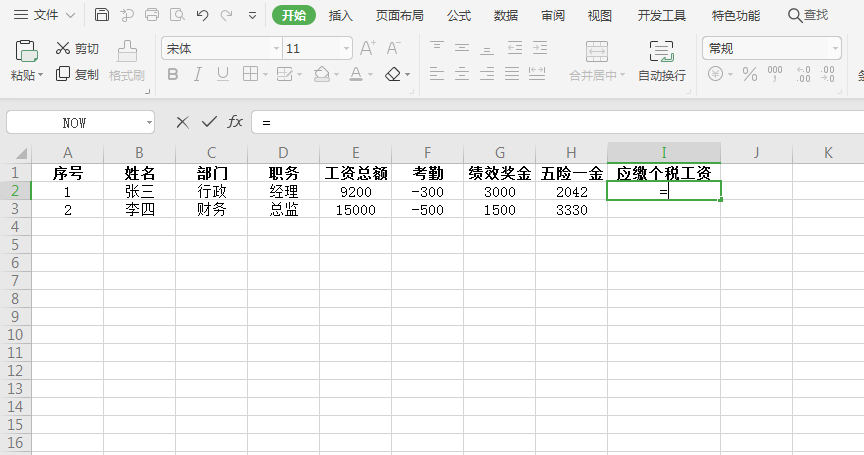
Task: Open the font color picker dropdown arrow
Action: tap(370, 74)
